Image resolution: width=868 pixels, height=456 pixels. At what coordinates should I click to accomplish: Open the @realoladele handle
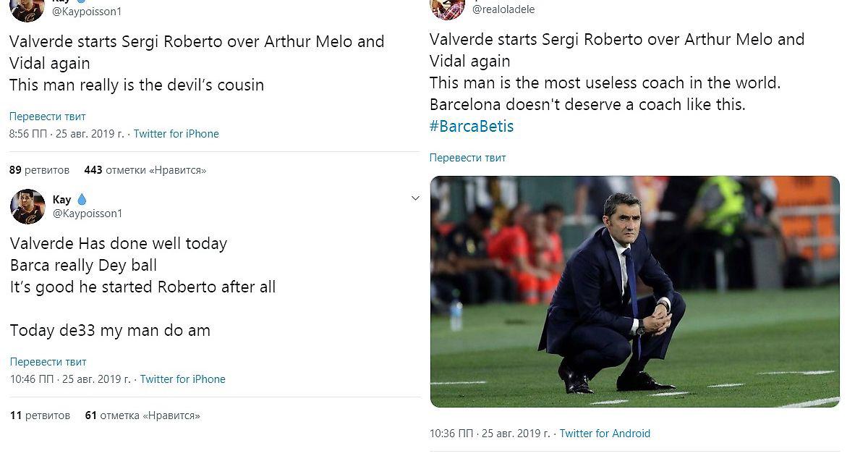[503, 9]
